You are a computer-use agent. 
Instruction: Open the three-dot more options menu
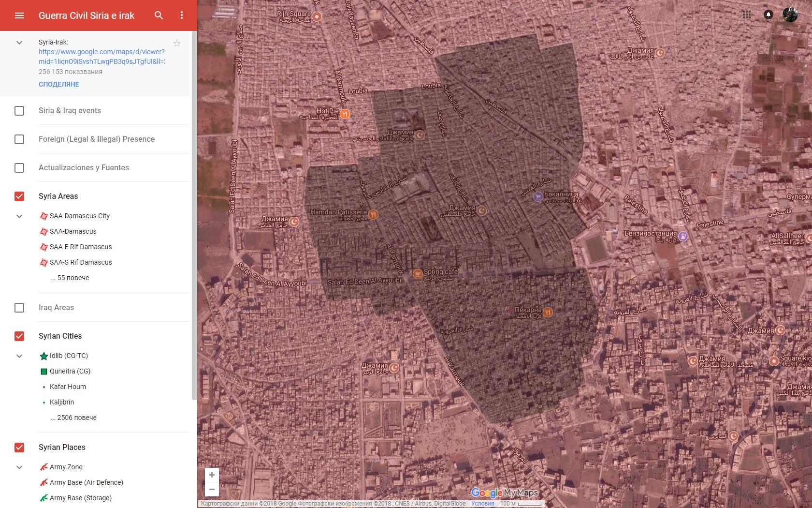(182, 15)
